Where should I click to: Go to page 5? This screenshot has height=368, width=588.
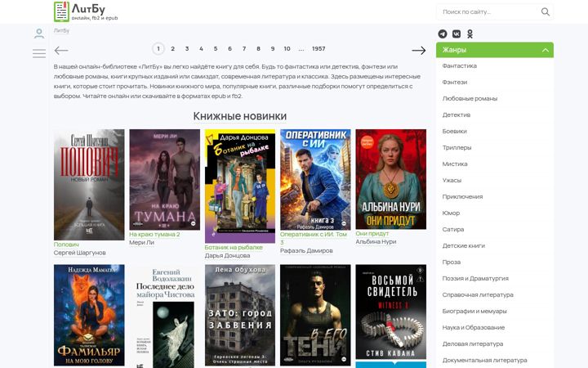click(x=216, y=49)
